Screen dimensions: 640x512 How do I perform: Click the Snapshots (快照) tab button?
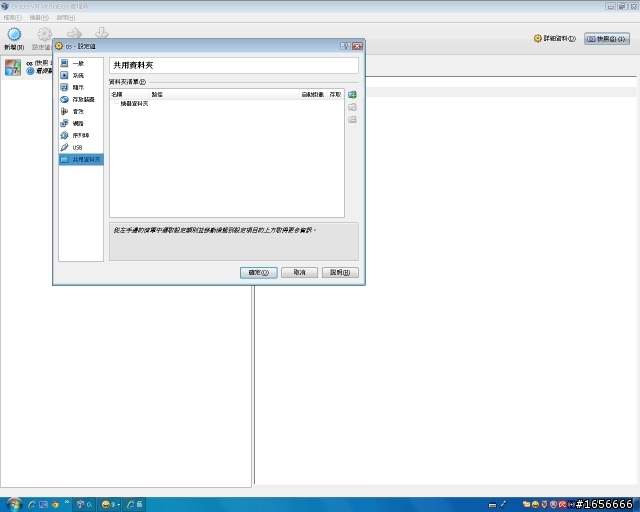point(607,39)
